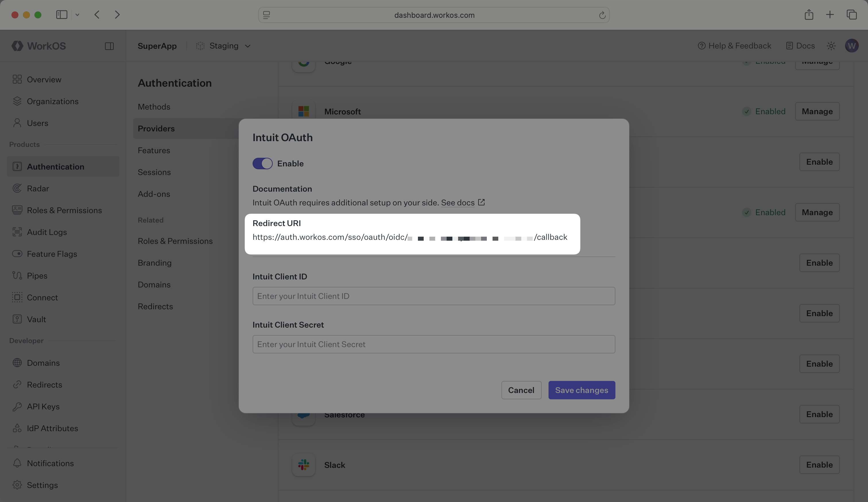Click Save changes

(582, 390)
